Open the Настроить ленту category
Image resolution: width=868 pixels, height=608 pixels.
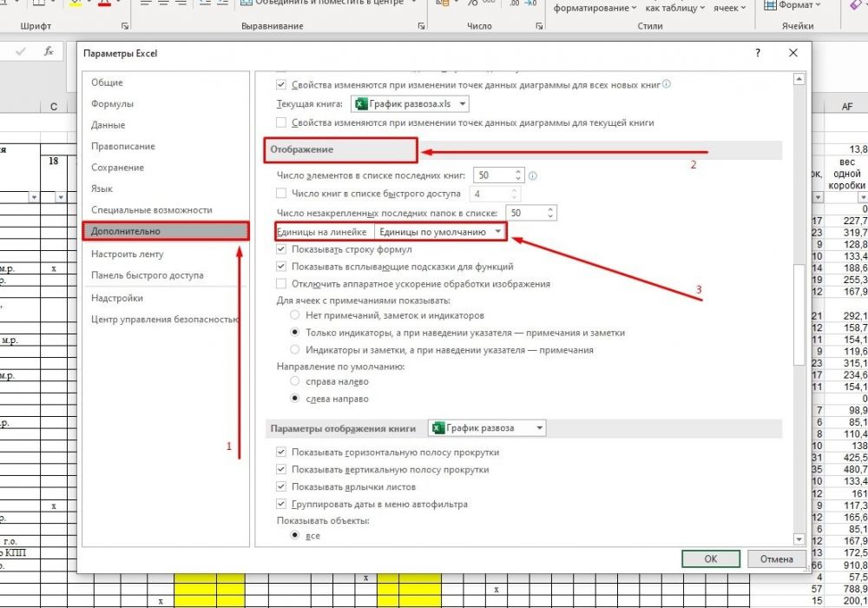(165, 254)
